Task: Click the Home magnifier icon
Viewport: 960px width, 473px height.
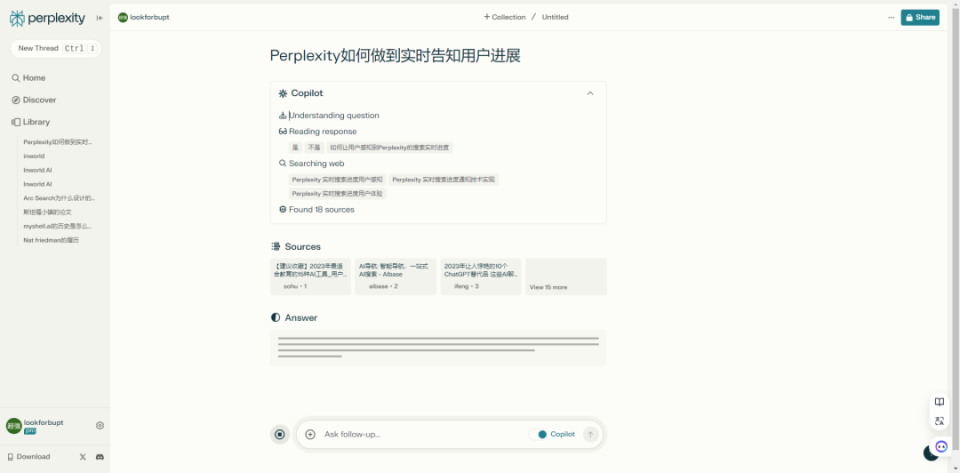Action: point(16,78)
